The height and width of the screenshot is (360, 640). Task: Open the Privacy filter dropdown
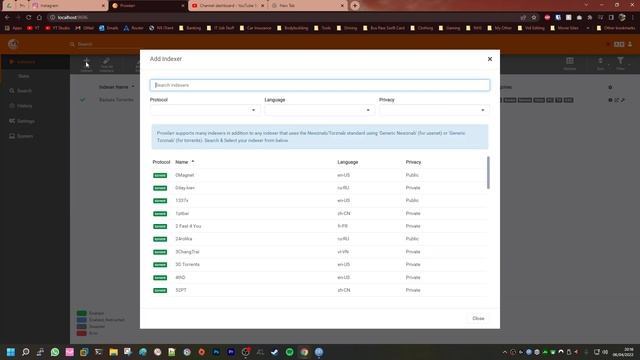click(x=434, y=110)
